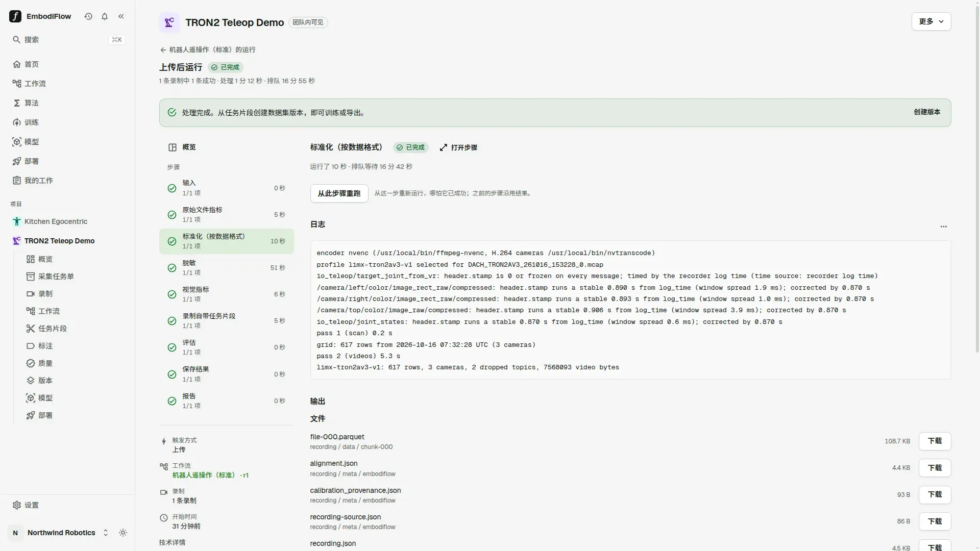Viewport: 980px width, 551px height.
Task: Download recording-source.json
Action: [x=935, y=521]
